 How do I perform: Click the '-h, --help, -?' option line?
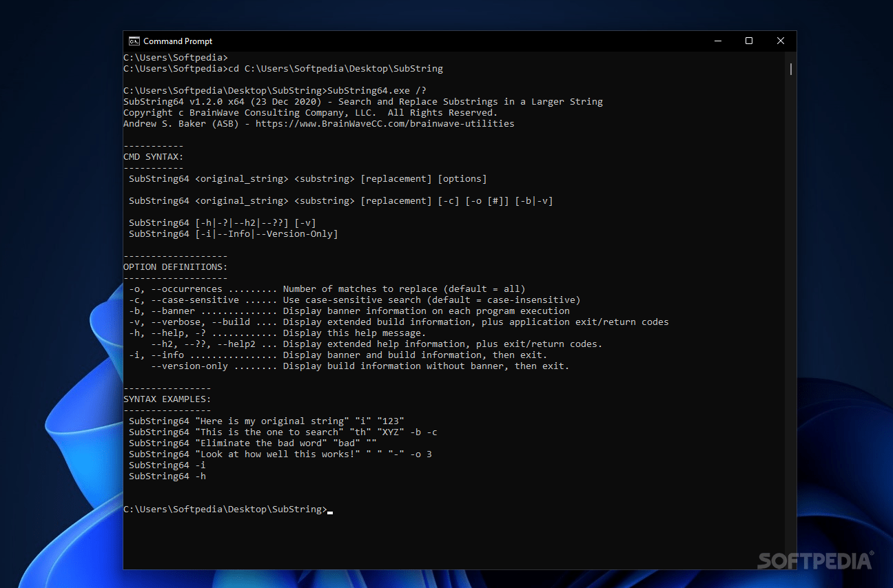(278, 333)
